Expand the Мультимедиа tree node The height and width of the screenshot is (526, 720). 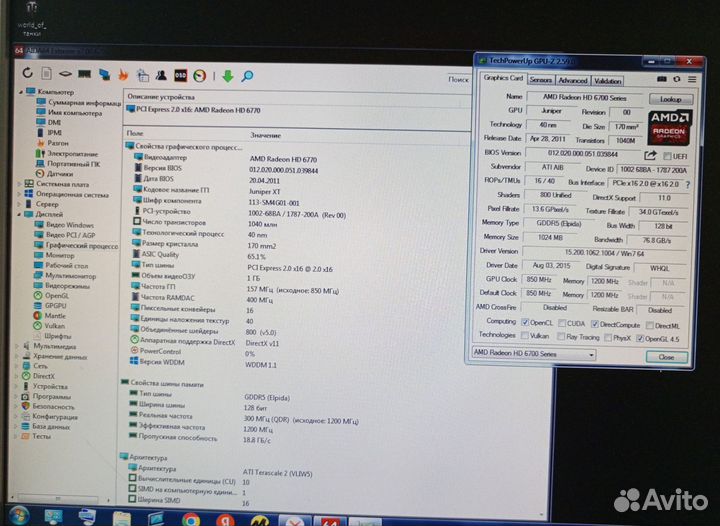17,346
